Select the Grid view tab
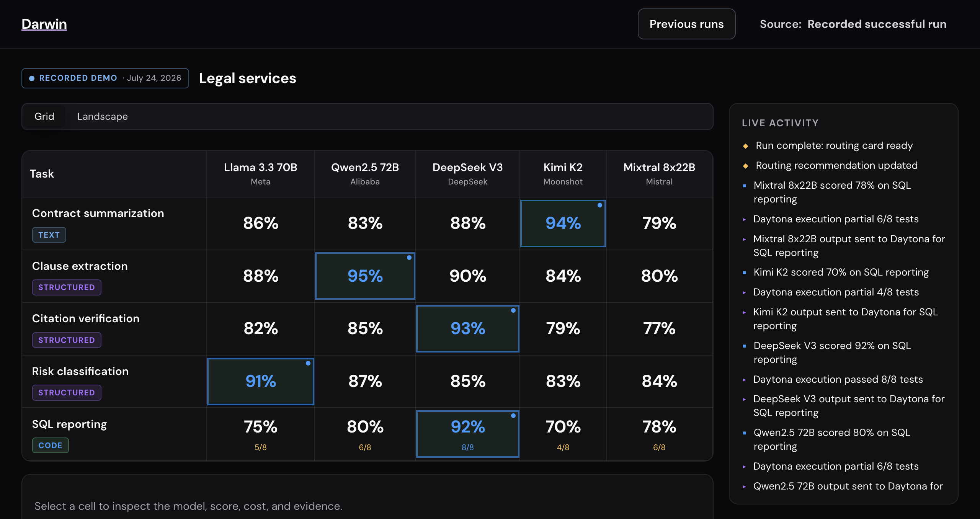 coord(44,116)
